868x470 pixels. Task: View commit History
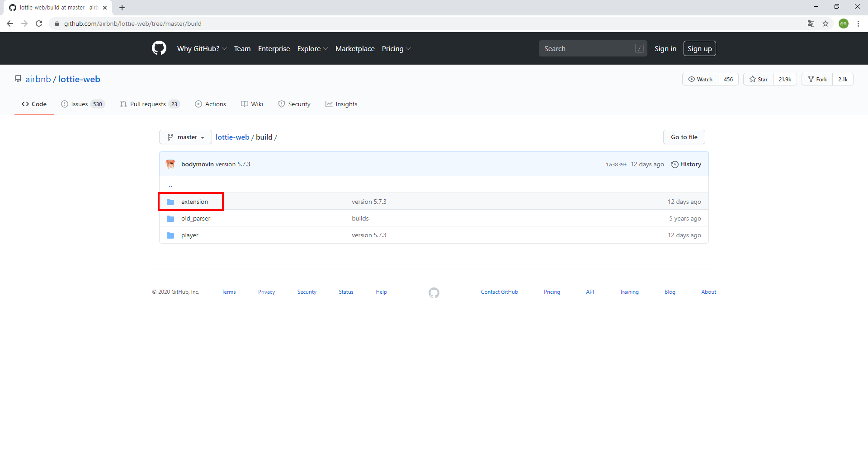pos(686,164)
